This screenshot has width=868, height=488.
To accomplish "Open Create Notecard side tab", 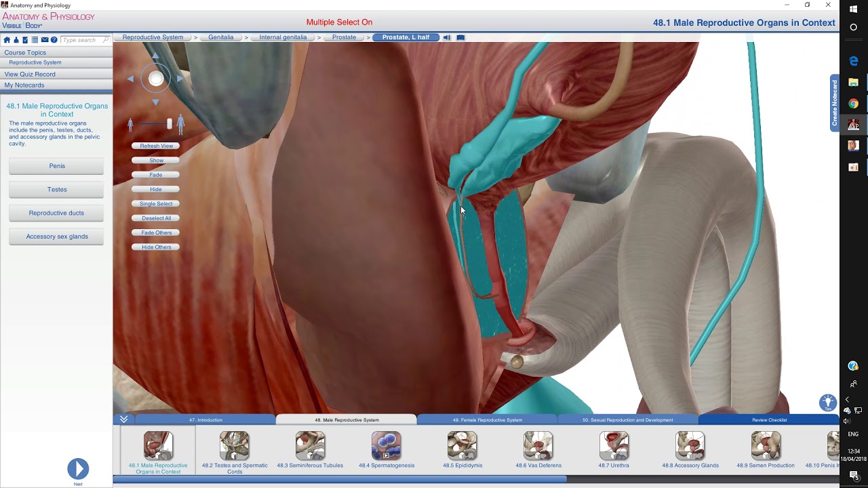I will (x=835, y=103).
